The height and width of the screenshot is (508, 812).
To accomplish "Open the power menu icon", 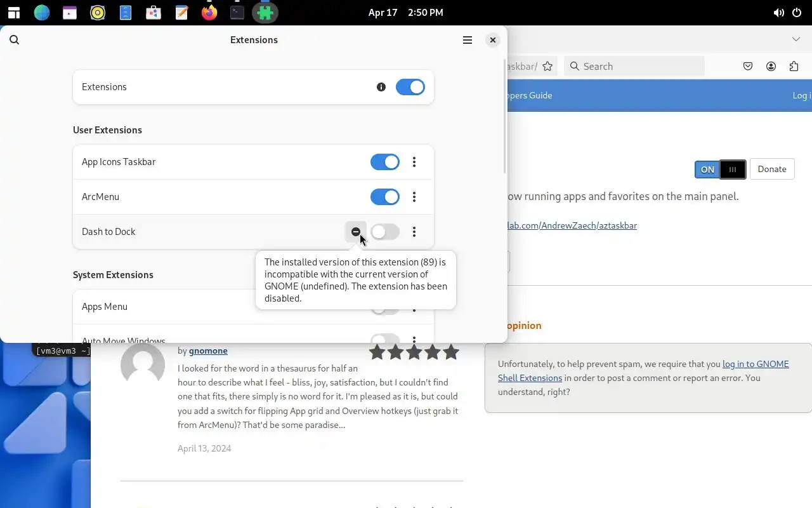I will coord(797,13).
